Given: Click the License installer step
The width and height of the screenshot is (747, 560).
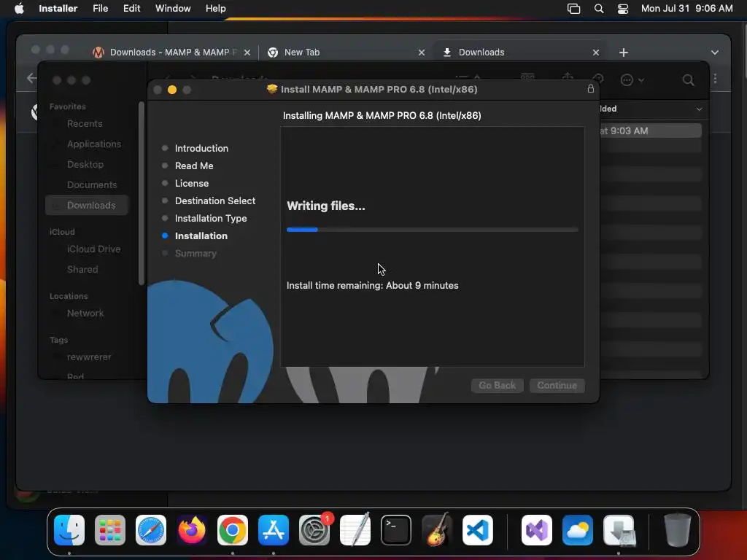Looking at the screenshot, I should click(192, 183).
